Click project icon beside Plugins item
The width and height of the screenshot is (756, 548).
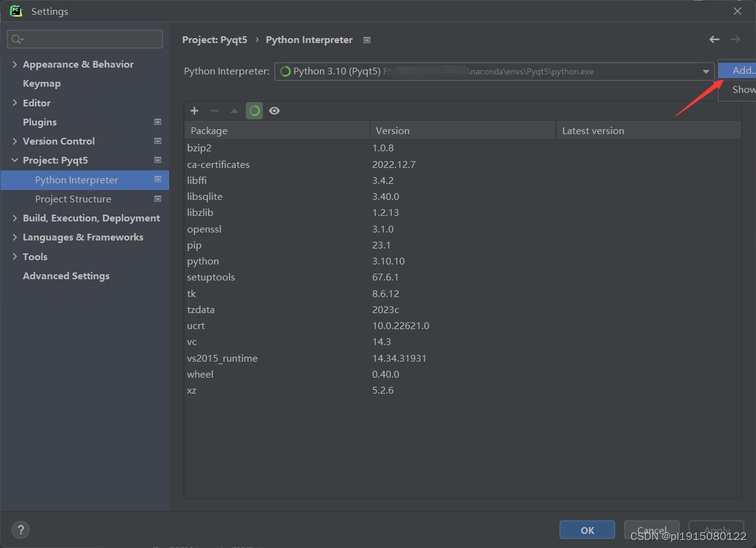coord(157,122)
